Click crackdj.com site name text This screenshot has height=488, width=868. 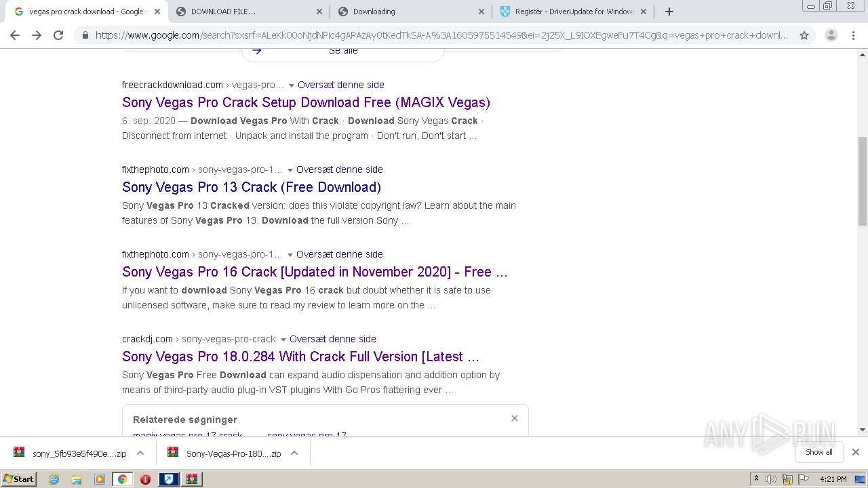147,339
